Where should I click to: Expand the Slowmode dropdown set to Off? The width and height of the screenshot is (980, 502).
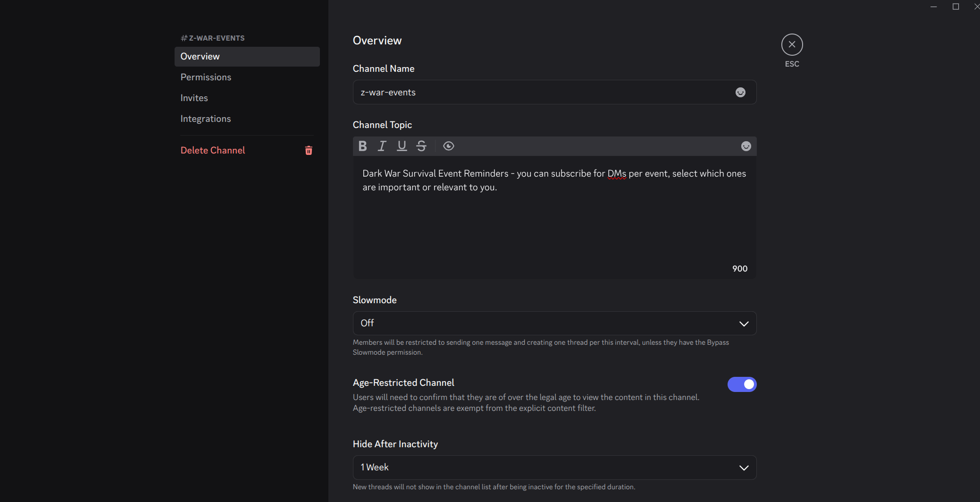pos(554,323)
